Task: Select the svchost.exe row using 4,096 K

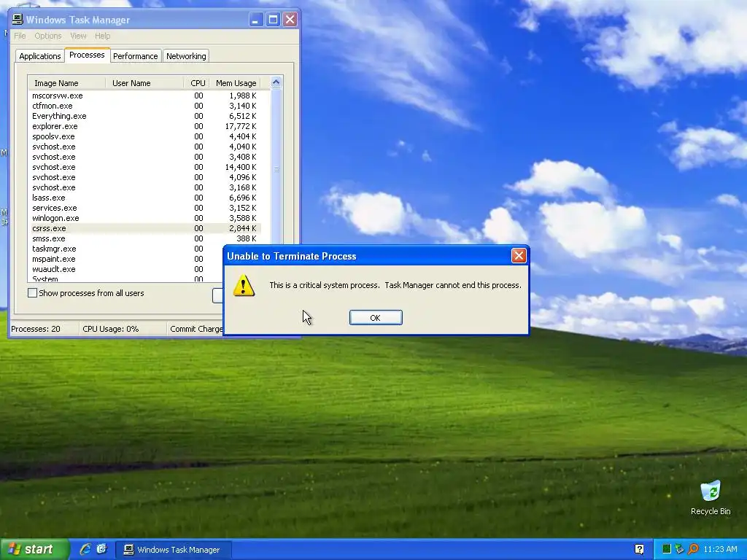Action: click(x=145, y=177)
